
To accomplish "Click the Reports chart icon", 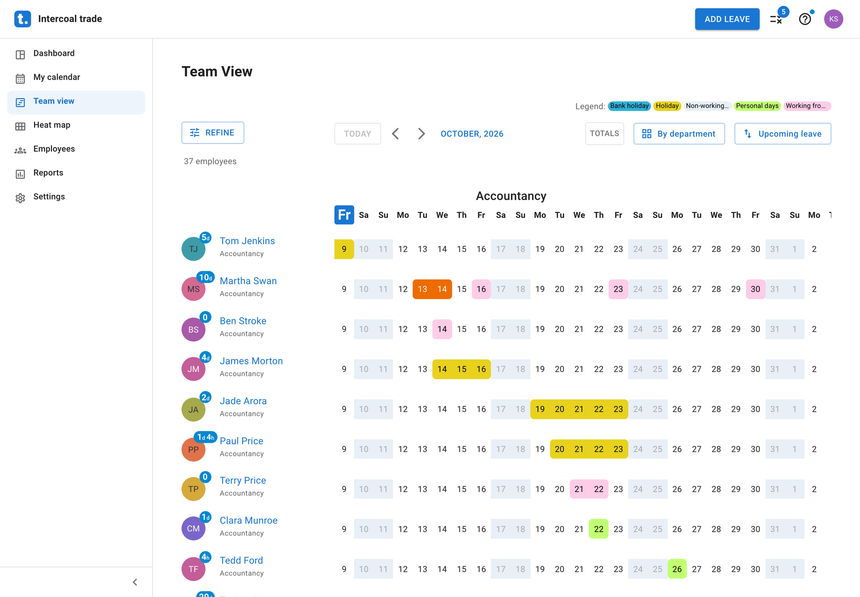I will (20, 174).
